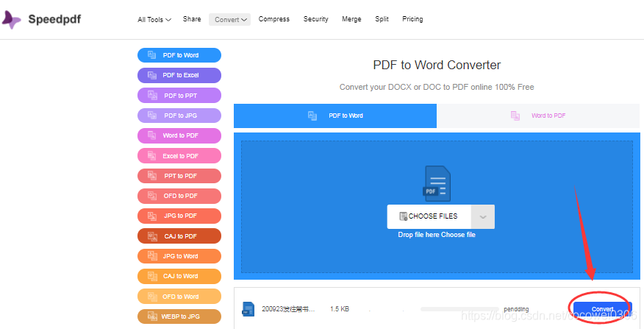Viewport: 644px width, 329px height.
Task: Click the pending conversion progress bar
Action: click(459, 309)
